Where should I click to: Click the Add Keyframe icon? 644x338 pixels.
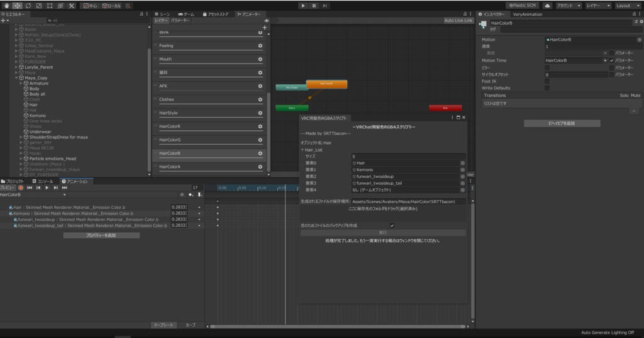191,195
